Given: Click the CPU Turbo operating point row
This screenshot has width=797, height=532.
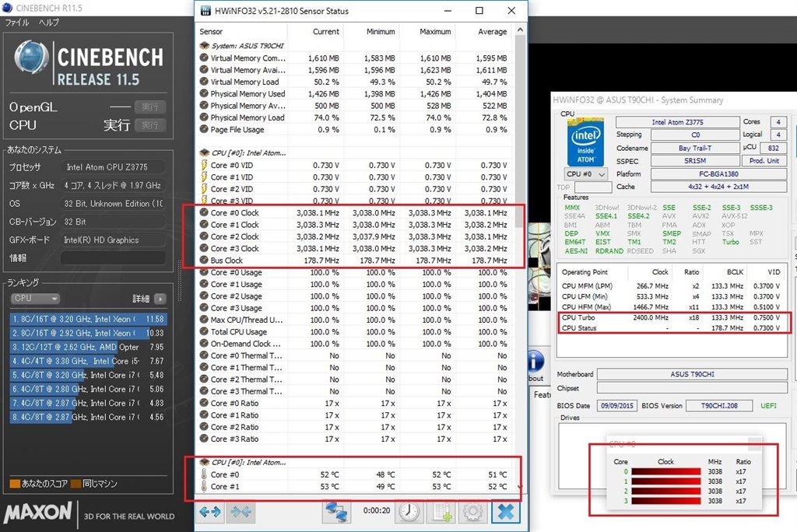Looking at the screenshot, I should point(672,317).
